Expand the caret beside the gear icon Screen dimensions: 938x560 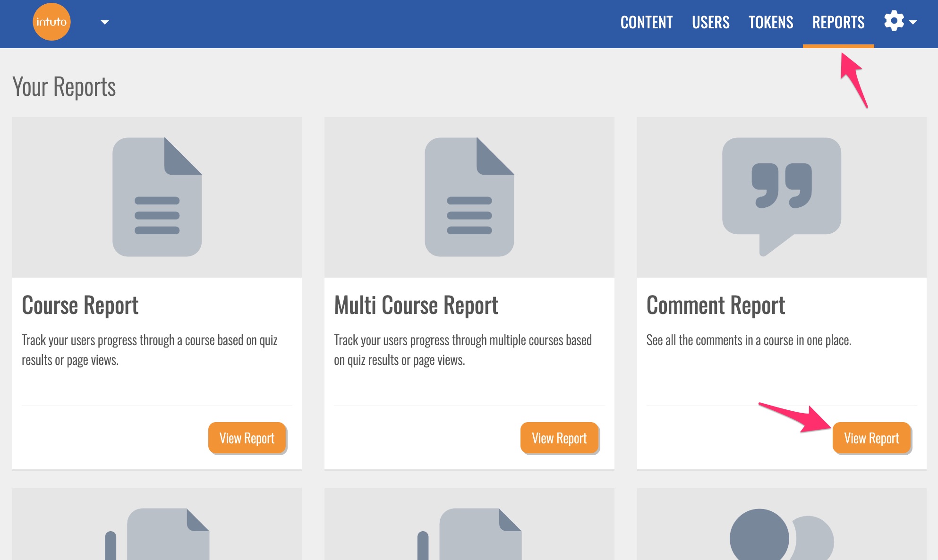click(913, 22)
